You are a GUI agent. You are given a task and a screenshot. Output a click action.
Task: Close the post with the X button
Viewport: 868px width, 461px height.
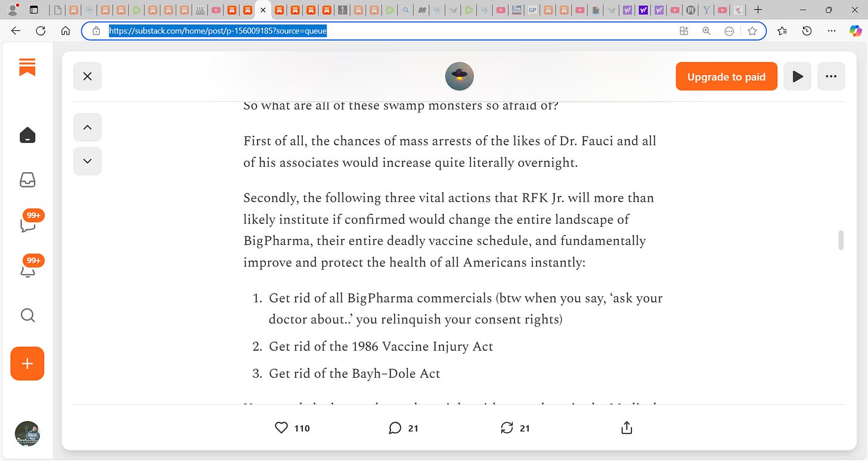[88, 76]
